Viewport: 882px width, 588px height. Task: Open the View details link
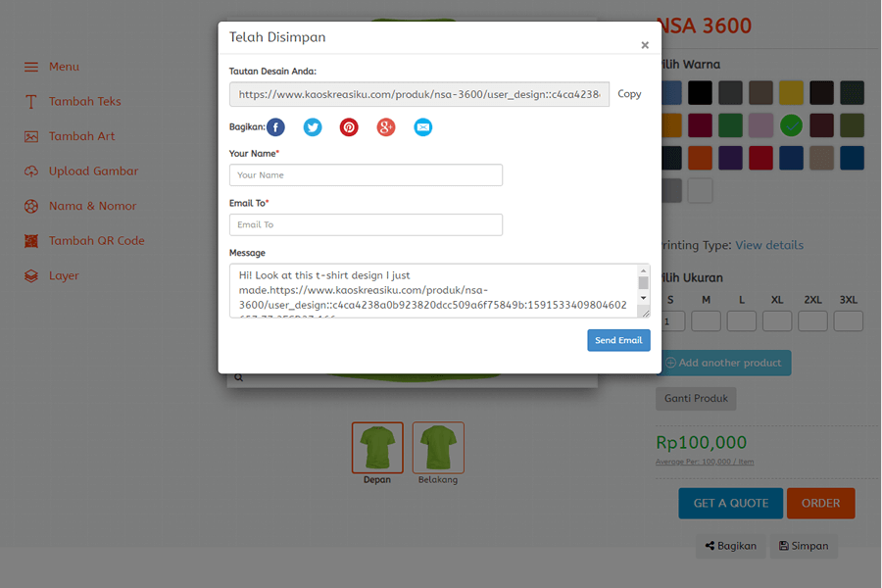769,245
